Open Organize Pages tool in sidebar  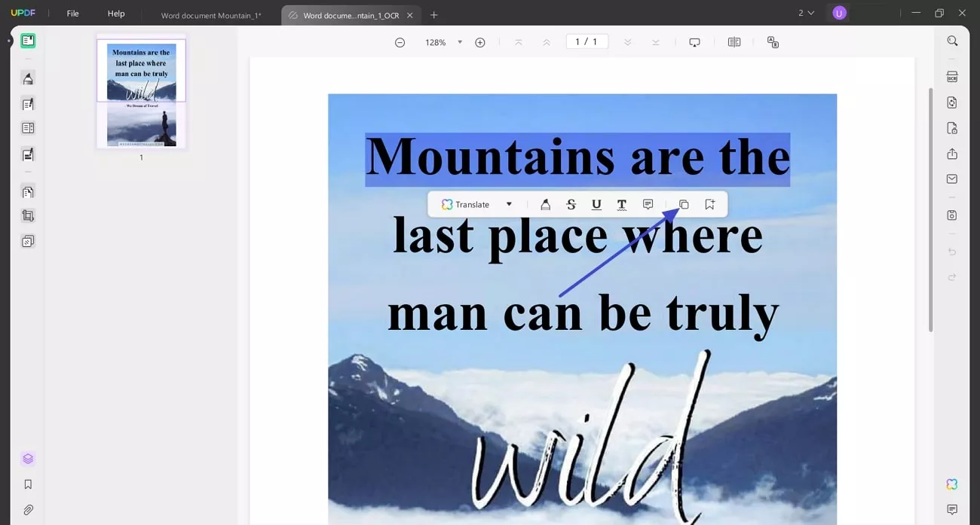28,192
